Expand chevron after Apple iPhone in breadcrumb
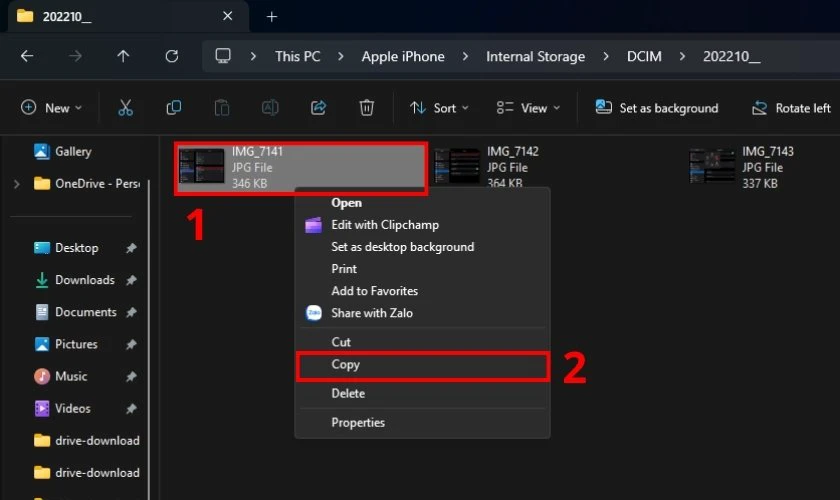840x500 pixels. (465, 56)
